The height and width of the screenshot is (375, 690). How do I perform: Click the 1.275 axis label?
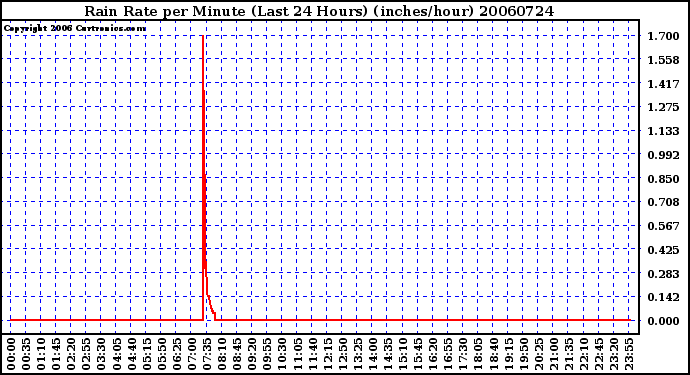tap(663, 107)
